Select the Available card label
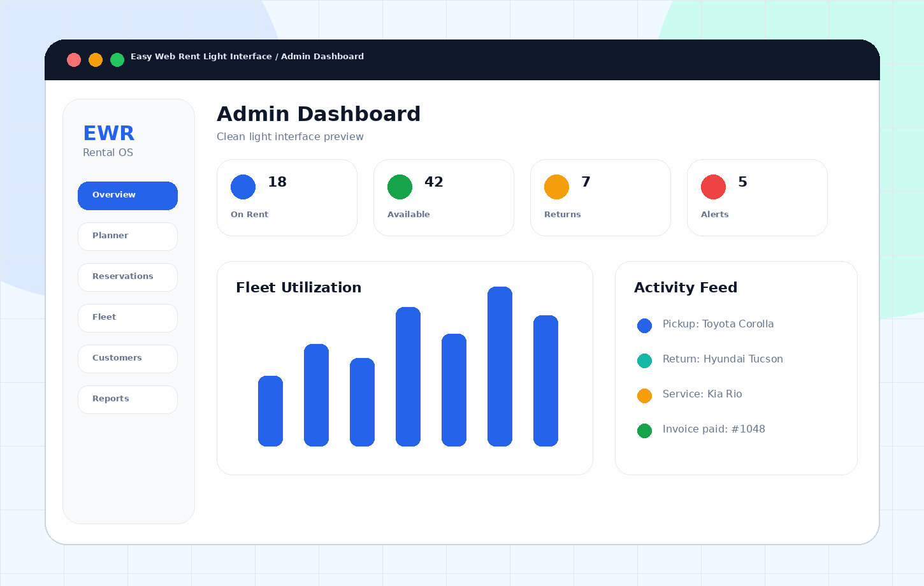This screenshot has height=586, width=924. click(408, 215)
